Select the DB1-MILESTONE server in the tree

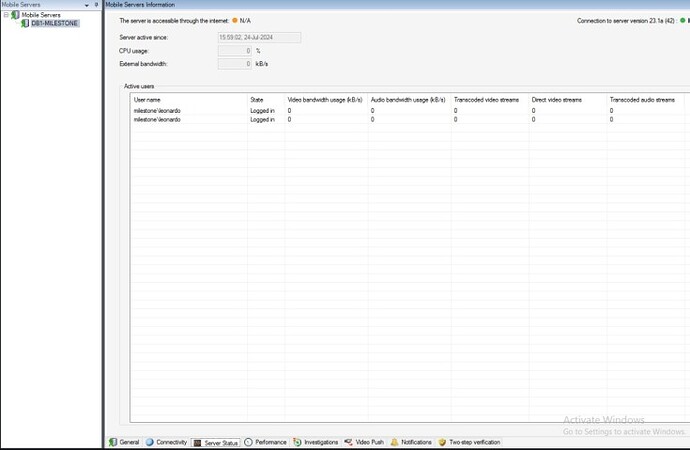[x=54, y=23]
